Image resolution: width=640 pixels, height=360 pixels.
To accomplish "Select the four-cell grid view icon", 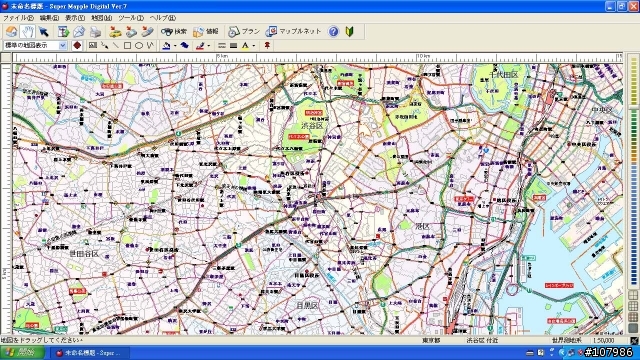I will [633, 295].
